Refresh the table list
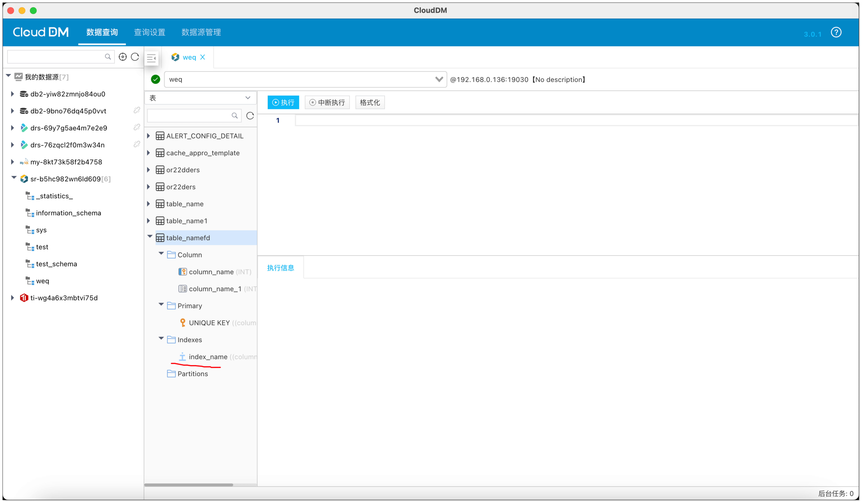The height and width of the screenshot is (504, 863). click(x=250, y=116)
